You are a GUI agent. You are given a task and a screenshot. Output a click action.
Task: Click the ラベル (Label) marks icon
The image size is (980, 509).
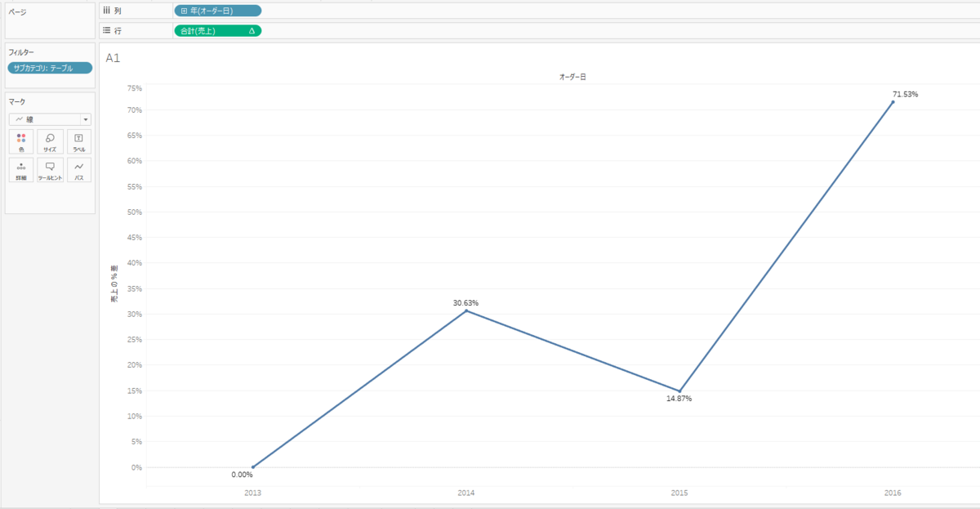[x=78, y=141]
